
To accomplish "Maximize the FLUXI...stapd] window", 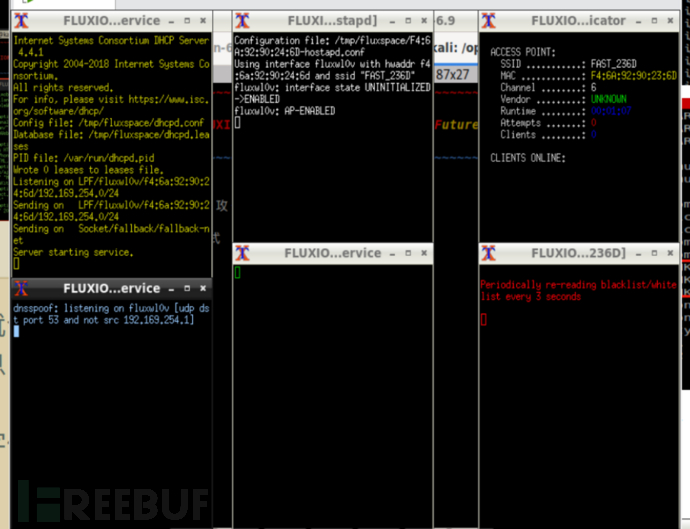I will pos(408,21).
